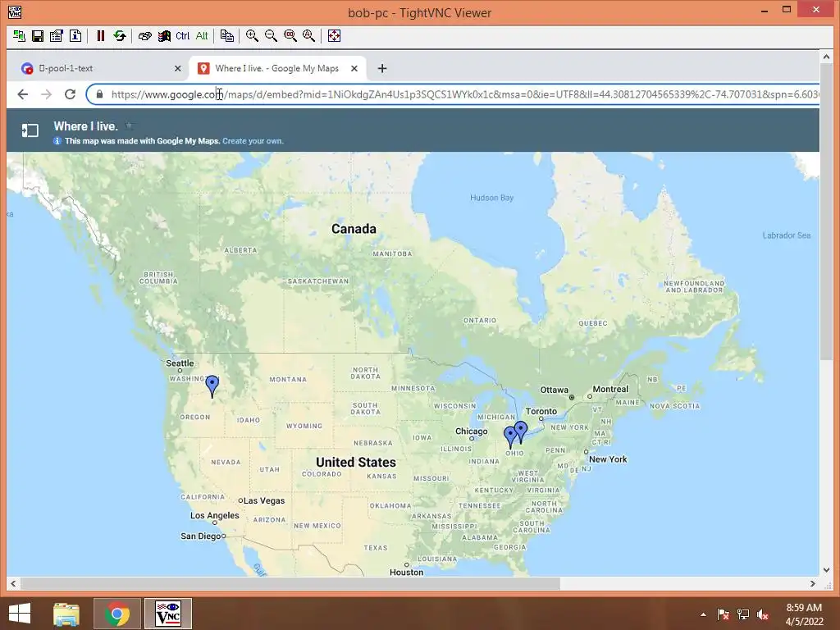Click the network tray icon
The height and width of the screenshot is (630, 840).
tap(743, 614)
